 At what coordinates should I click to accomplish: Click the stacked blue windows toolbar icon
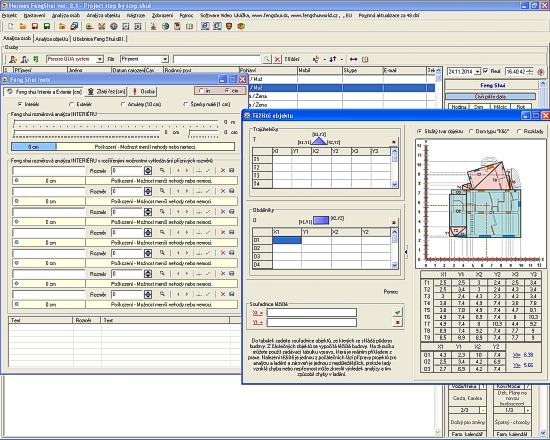(x=74, y=26)
